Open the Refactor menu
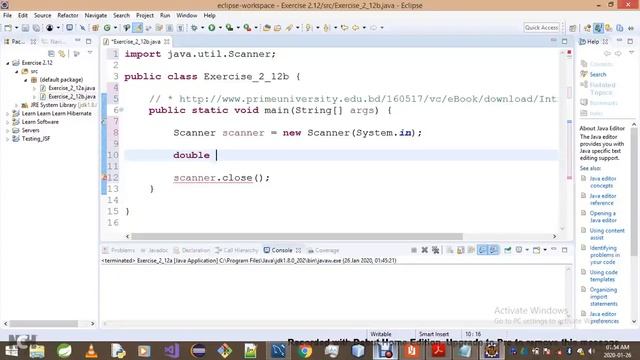The width and height of the screenshot is (640, 360). pos(68,16)
